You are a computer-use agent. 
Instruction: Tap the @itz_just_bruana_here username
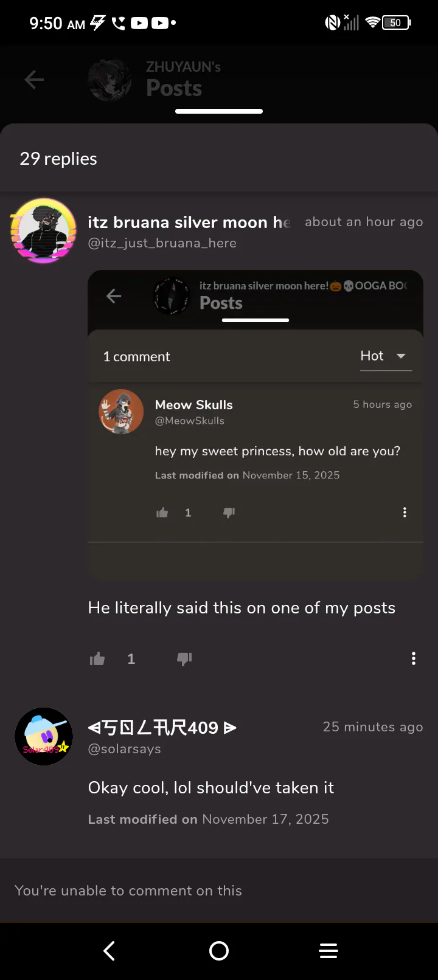click(x=162, y=243)
